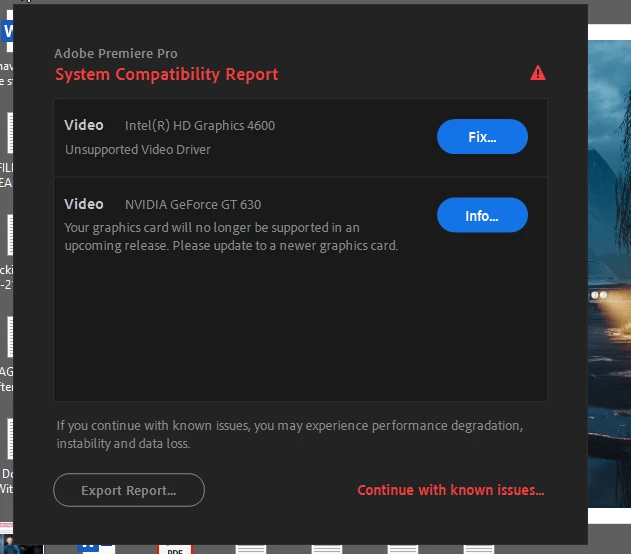
Task: Click the Intel(R) HD Graphics 4600 label
Action: [200, 126]
